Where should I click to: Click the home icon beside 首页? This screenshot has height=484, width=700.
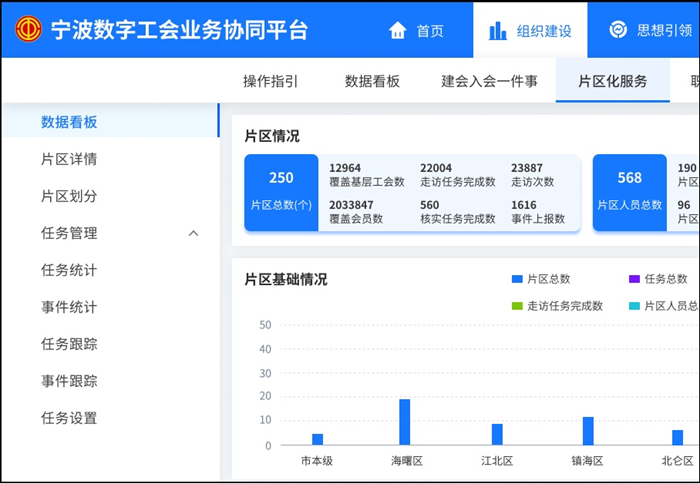click(x=398, y=30)
